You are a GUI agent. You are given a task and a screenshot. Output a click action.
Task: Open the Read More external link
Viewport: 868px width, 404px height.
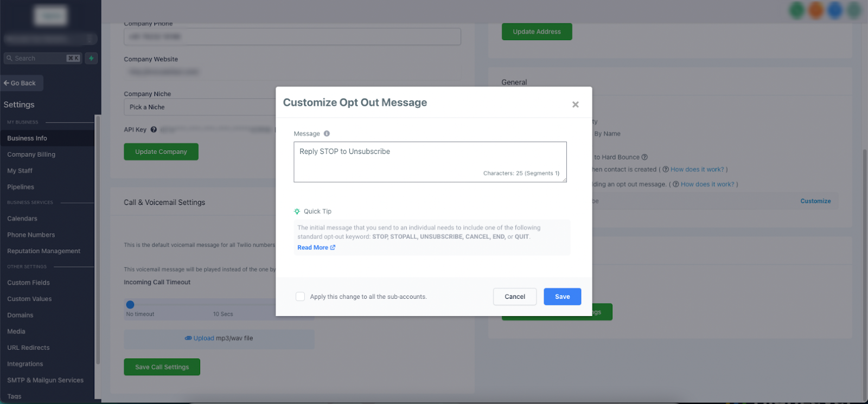click(x=316, y=247)
